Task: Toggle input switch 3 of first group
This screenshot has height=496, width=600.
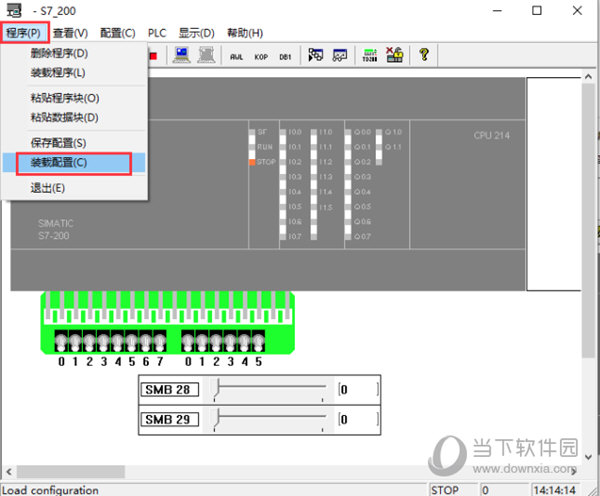Action: click(104, 341)
